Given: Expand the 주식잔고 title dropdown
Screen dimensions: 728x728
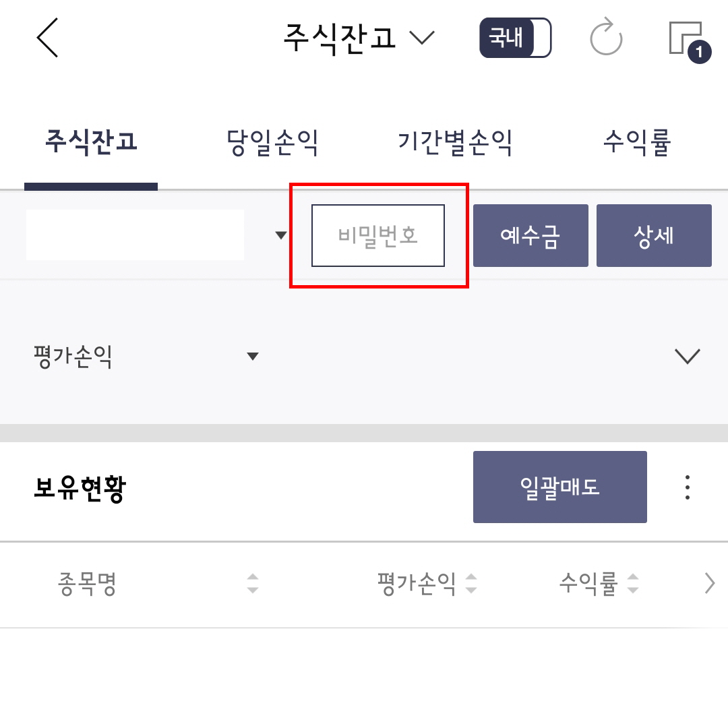Looking at the screenshot, I should click(x=421, y=38).
